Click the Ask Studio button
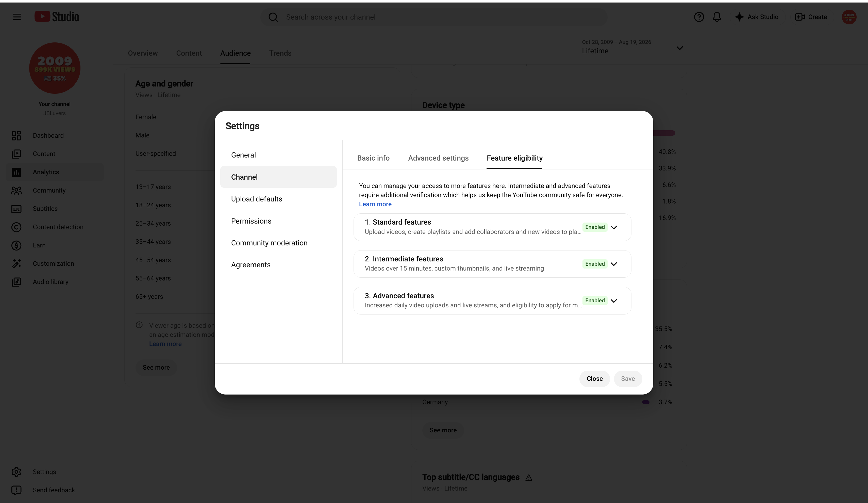 (757, 17)
